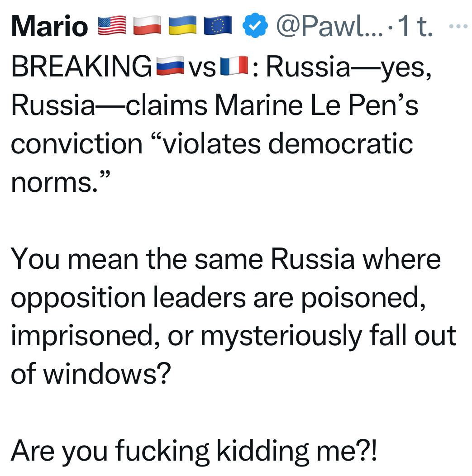Click the blue verified checkmark badge
The height and width of the screenshot is (476, 472).
point(255,25)
